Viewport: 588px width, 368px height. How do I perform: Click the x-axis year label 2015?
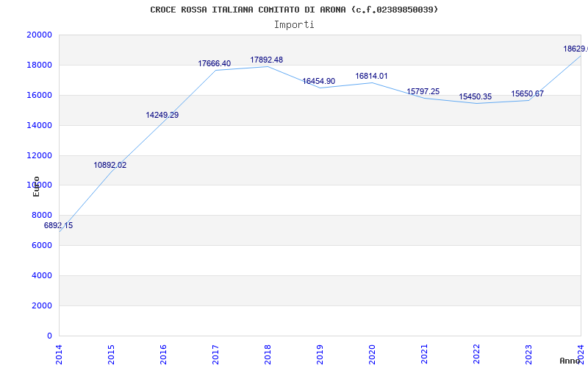[111, 355]
